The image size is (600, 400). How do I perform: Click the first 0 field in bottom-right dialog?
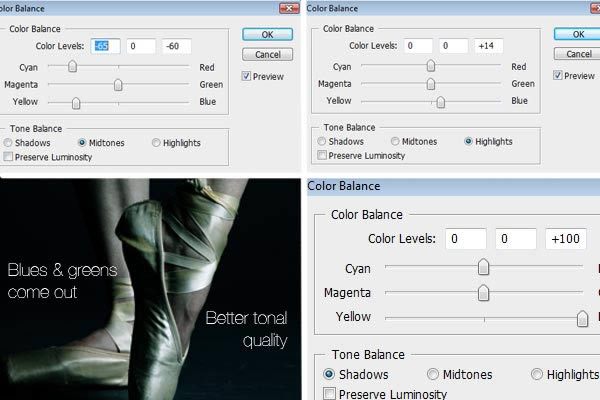point(466,239)
